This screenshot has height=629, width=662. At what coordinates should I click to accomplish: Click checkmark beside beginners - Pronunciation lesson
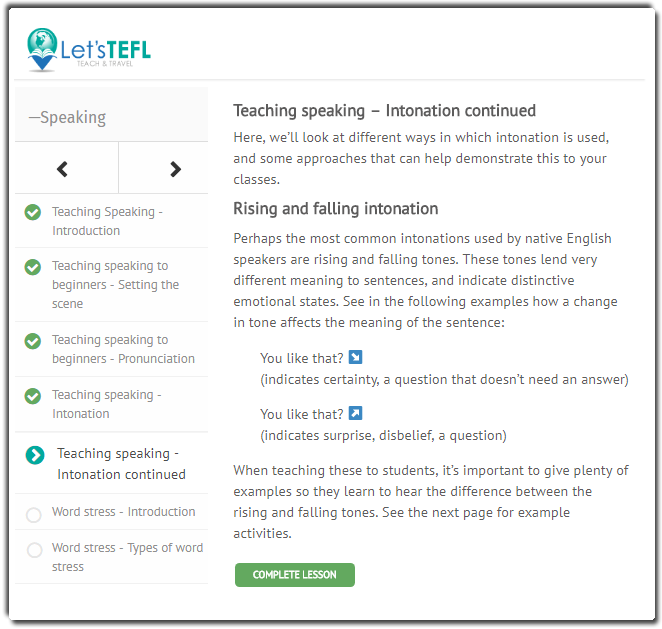tap(33, 341)
